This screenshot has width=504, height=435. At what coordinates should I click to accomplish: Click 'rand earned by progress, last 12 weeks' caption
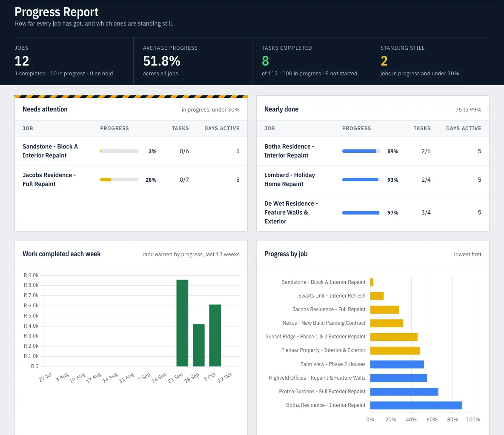191,254
